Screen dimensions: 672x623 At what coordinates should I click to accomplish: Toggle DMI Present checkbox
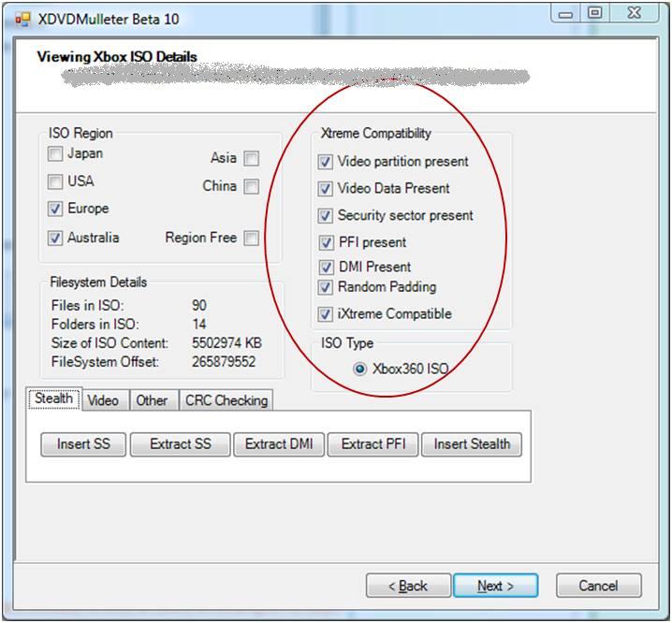coord(326,268)
